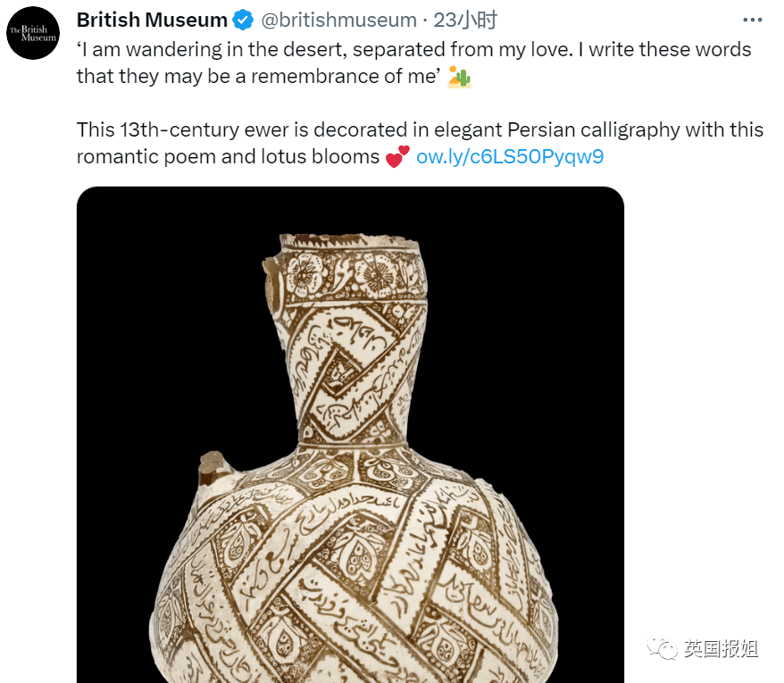Image resolution: width=784 pixels, height=683 pixels.
Task: Click 'remembrance of me' text line
Action: (x=258, y=77)
